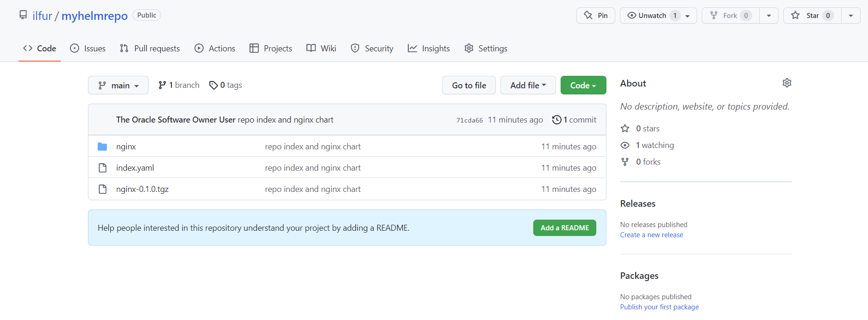The width and height of the screenshot is (868, 320).
Task: Open the nginx folder
Action: (x=126, y=147)
